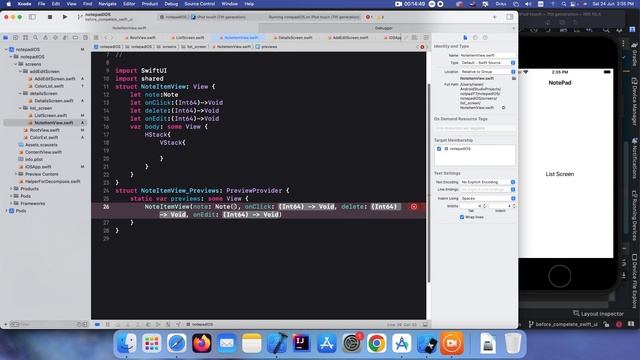Open the Find navigator magnifier icon
640x360 pixels.
36,38
